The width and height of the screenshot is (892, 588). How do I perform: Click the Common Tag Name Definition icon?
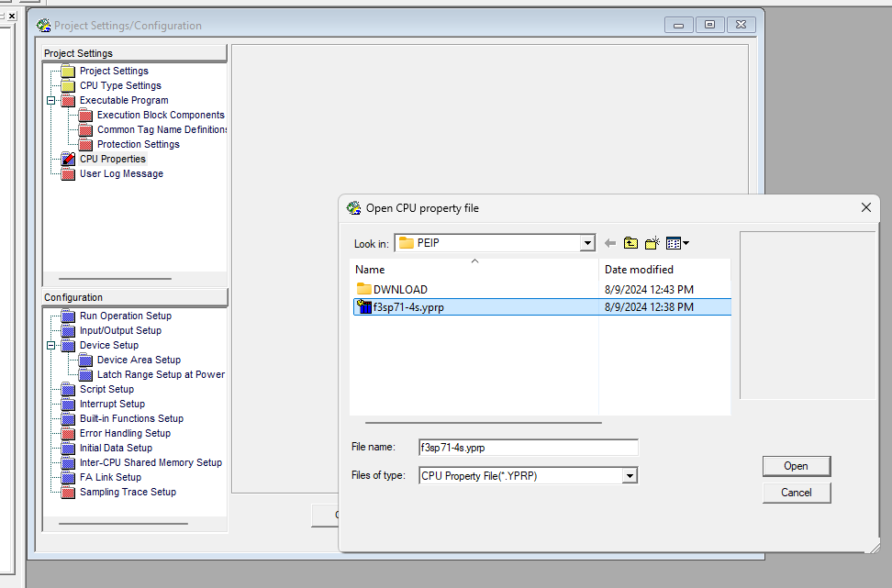[85, 130]
